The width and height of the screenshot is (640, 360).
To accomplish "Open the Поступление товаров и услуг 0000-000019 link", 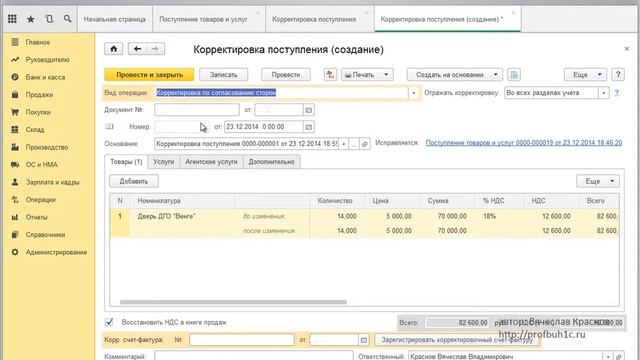I will 524,143.
